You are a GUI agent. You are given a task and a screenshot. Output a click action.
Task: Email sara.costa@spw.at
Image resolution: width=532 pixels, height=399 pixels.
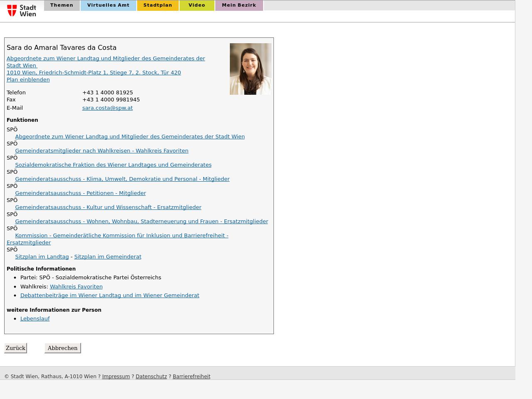click(x=107, y=108)
